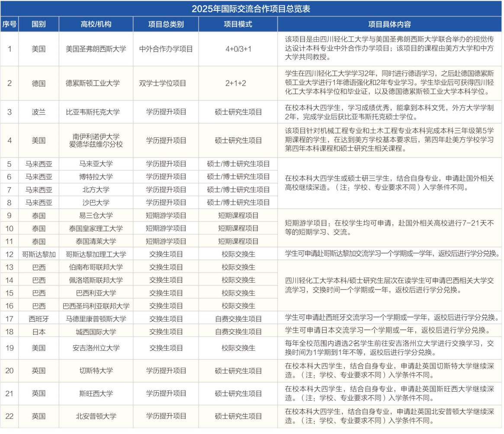This screenshot has height=434, width=504.
Task: Select the 项目具体内容 column header
Action: (x=389, y=24)
